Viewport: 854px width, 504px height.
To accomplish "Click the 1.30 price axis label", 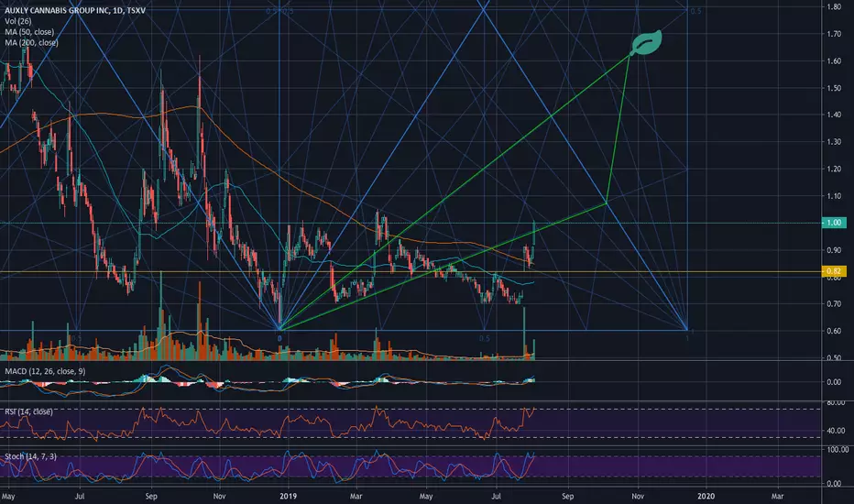I will (834, 142).
